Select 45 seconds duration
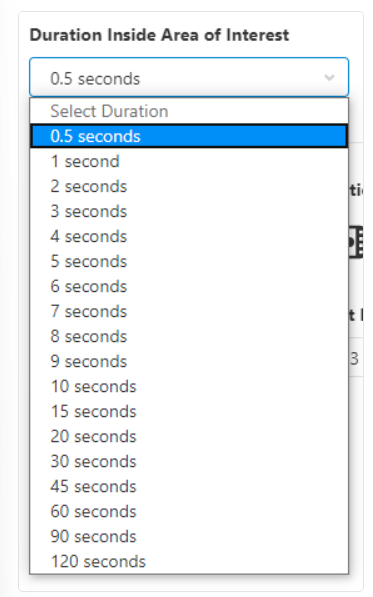The image size is (373, 597). 189,486
